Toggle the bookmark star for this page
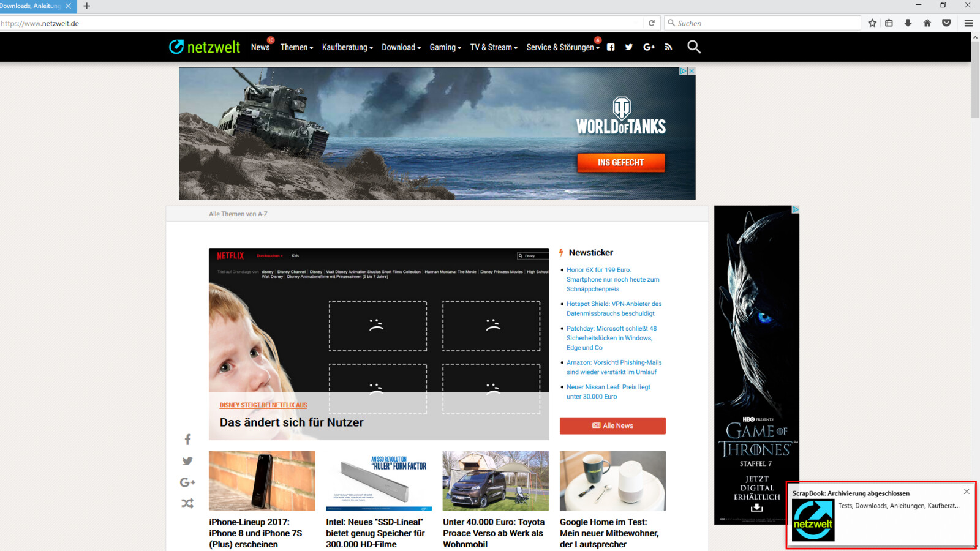 (x=872, y=23)
